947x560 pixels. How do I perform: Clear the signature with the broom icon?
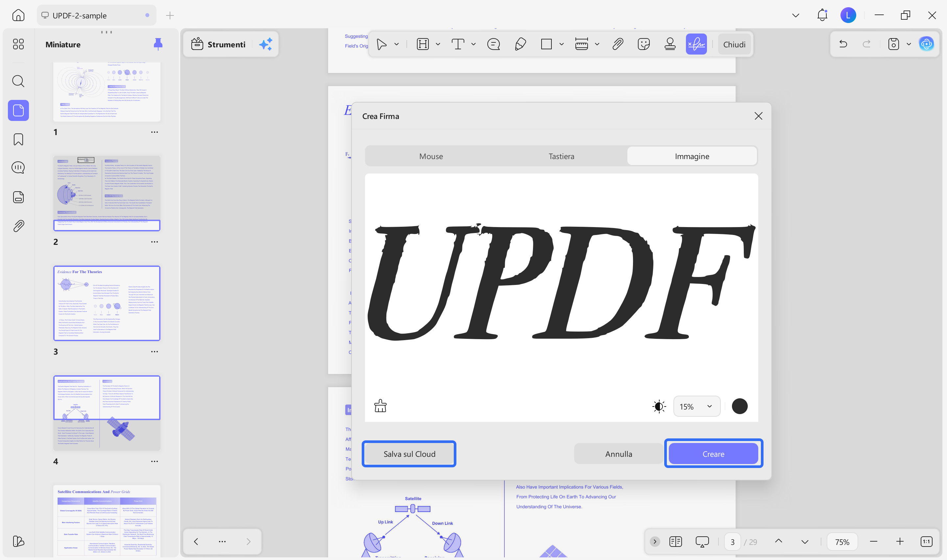click(380, 406)
